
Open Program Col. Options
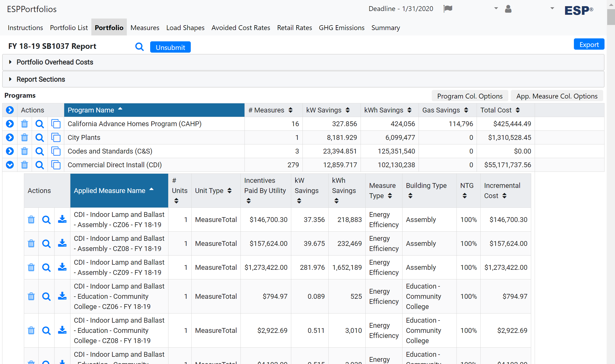470,96
